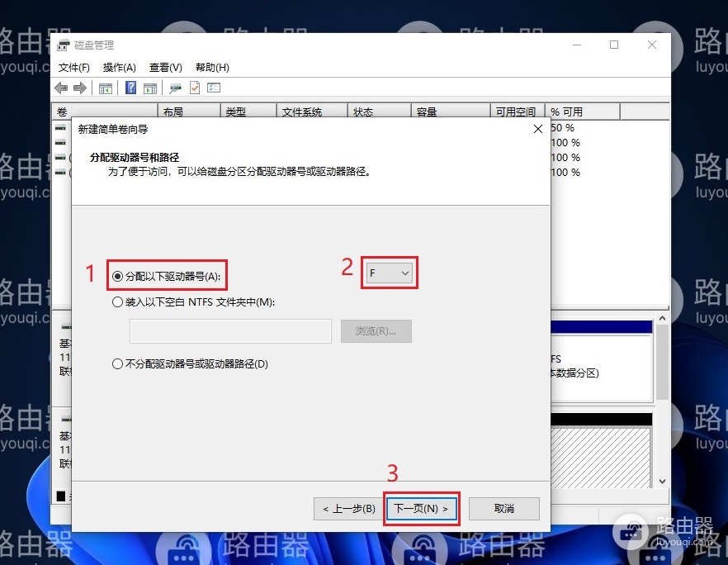Image resolution: width=728 pixels, height=565 pixels.
Task: Click scroll up arrow in disk pane scrollbar
Action: (663, 318)
